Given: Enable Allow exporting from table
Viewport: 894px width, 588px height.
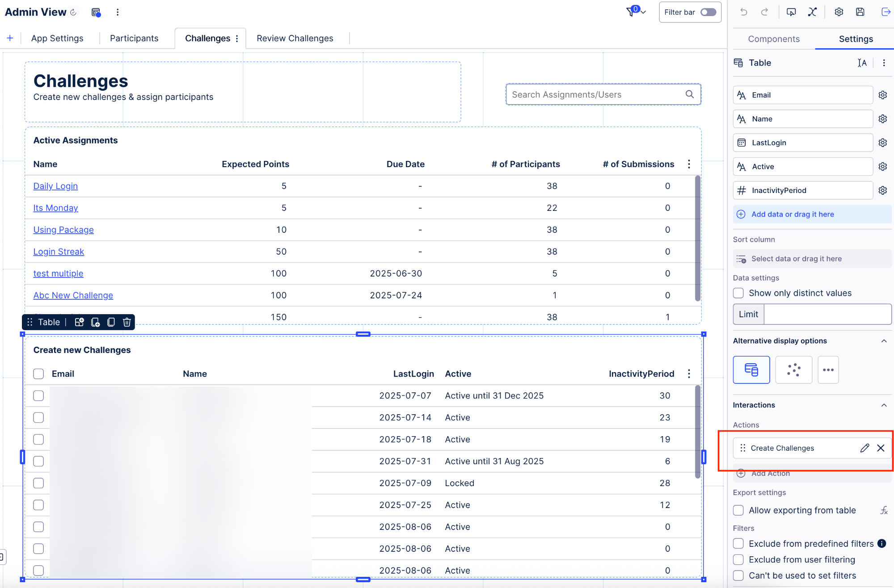Looking at the screenshot, I should (x=738, y=510).
